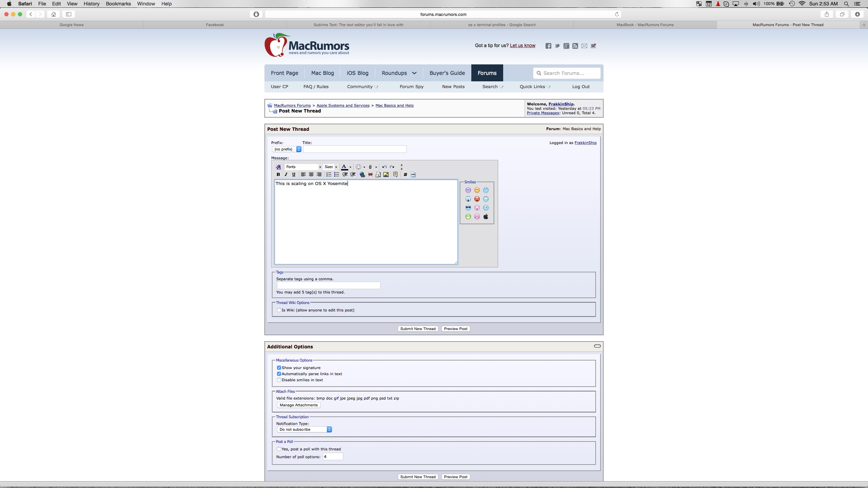Open the text color picker arrow
868x488 pixels.
[x=350, y=167]
